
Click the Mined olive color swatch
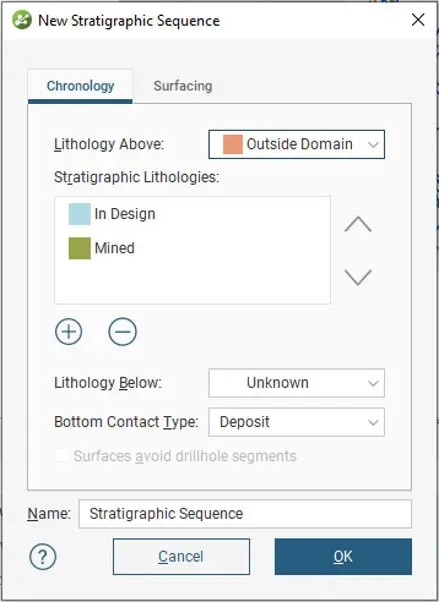pyautogui.click(x=80, y=248)
